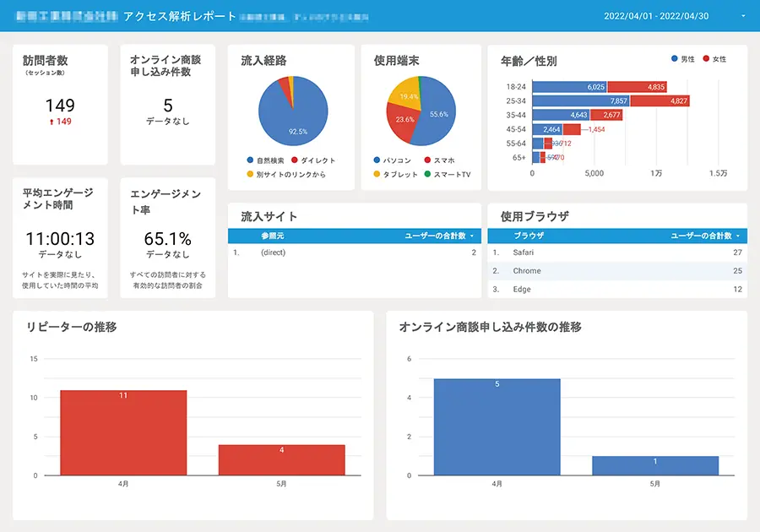Click the タブレット legend dot

pyautogui.click(x=377, y=175)
